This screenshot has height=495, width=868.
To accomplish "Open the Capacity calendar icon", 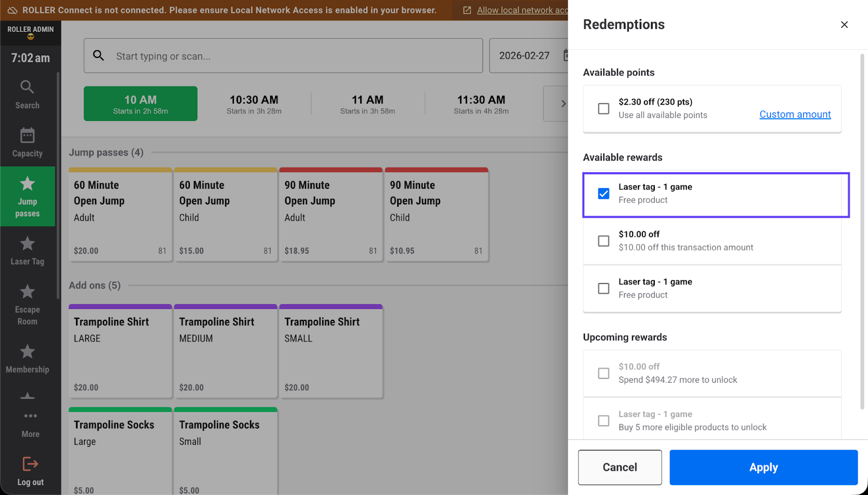I will (x=27, y=136).
